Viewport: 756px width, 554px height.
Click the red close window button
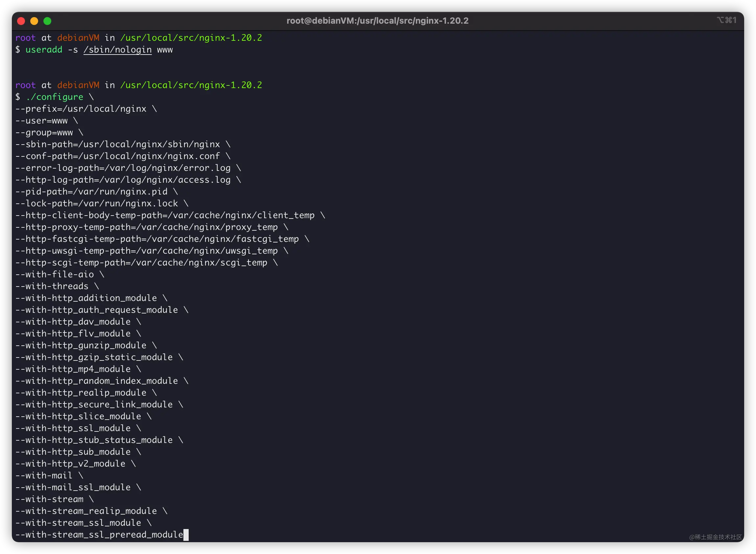click(21, 21)
